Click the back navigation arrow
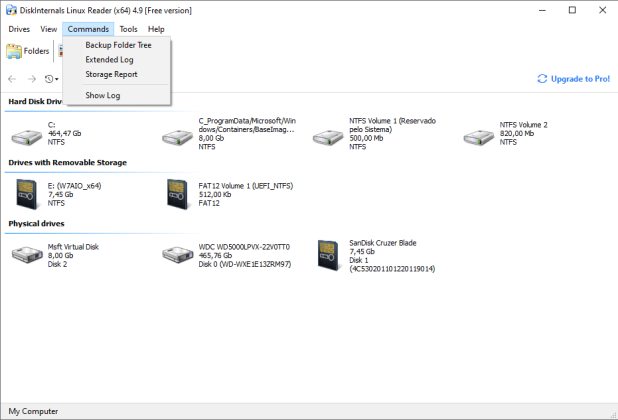The image size is (618, 420). click(12, 79)
